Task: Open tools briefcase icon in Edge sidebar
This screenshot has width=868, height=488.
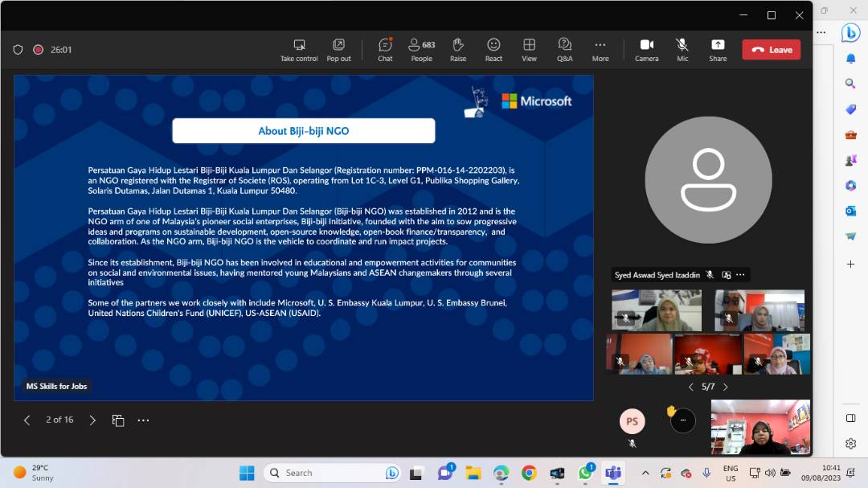Action: pos(851,134)
